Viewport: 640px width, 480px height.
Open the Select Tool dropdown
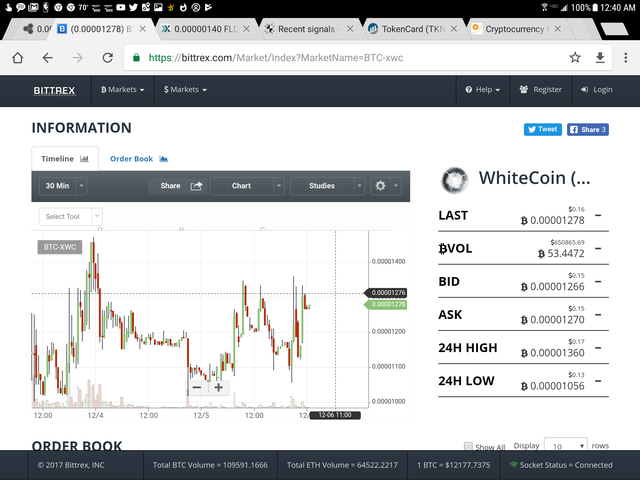point(70,216)
